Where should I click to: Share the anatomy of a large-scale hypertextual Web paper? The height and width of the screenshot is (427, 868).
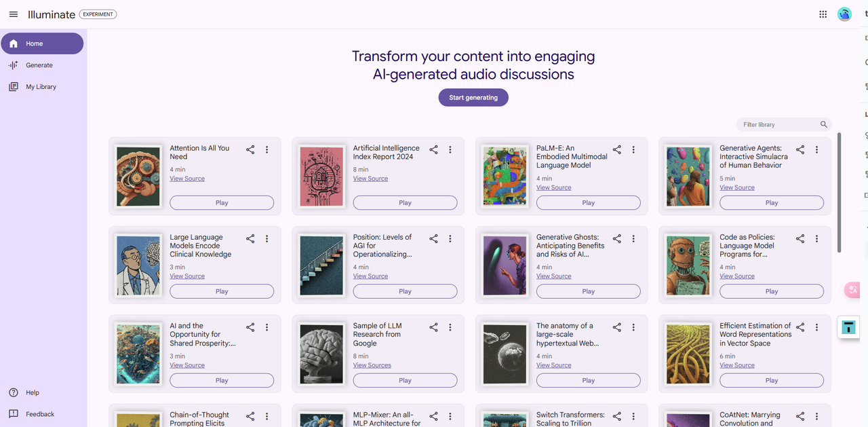616,327
